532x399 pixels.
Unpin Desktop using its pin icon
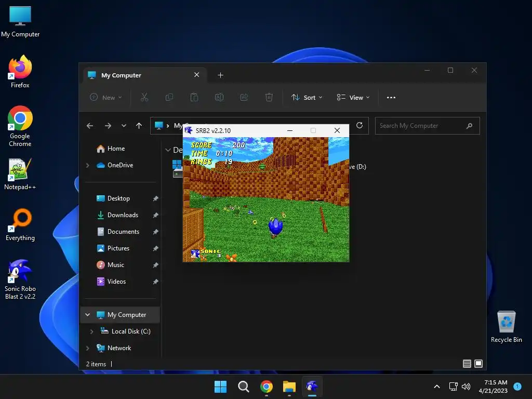[x=155, y=198]
